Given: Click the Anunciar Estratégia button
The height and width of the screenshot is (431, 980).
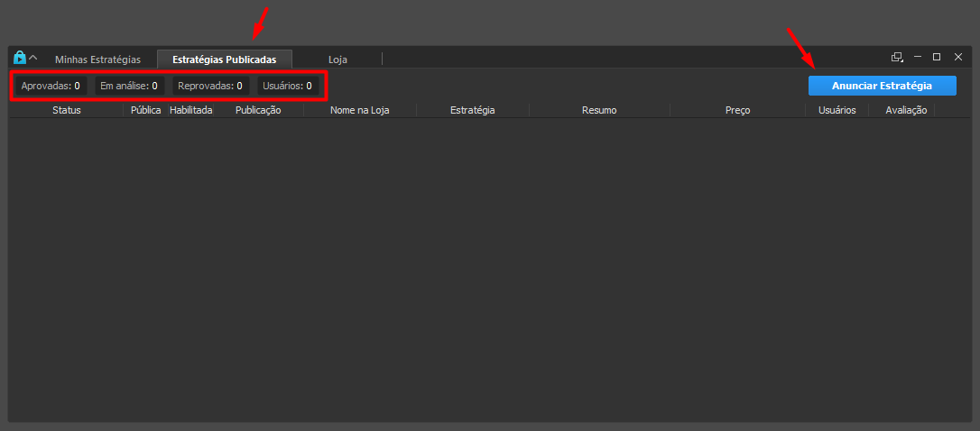Looking at the screenshot, I should click(x=882, y=86).
